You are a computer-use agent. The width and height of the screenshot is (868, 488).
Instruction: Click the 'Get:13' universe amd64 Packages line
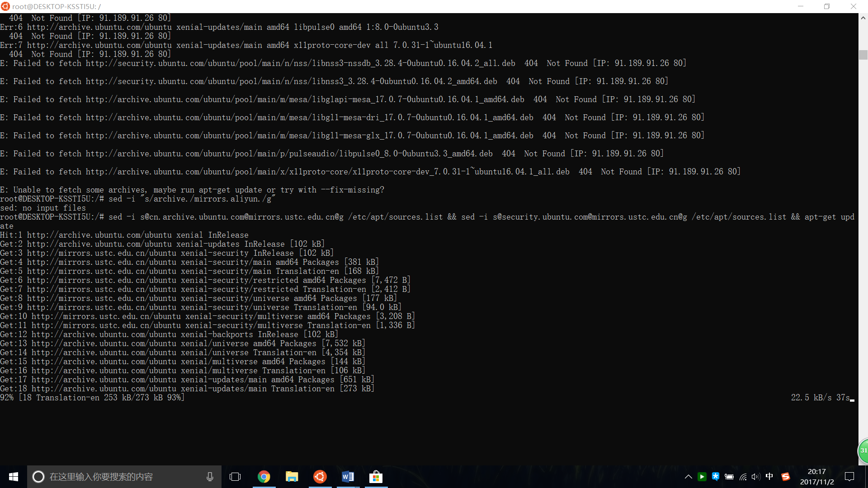183,343
